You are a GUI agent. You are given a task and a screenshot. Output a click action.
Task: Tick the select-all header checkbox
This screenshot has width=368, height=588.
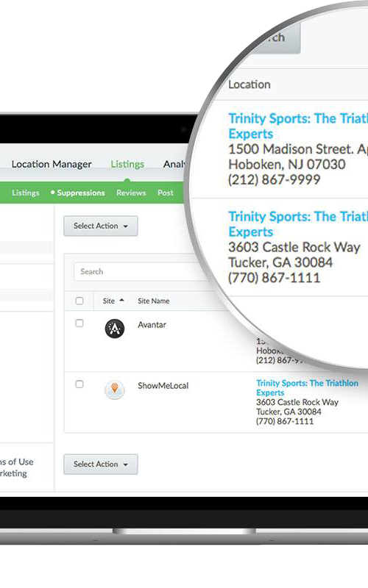coord(79,301)
